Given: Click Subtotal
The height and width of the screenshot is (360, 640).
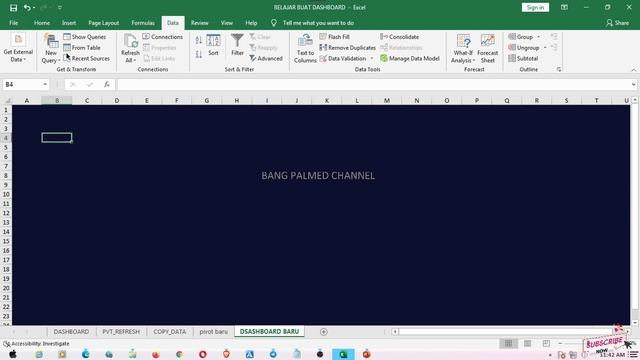Looking at the screenshot, I should [x=523, y=58].
